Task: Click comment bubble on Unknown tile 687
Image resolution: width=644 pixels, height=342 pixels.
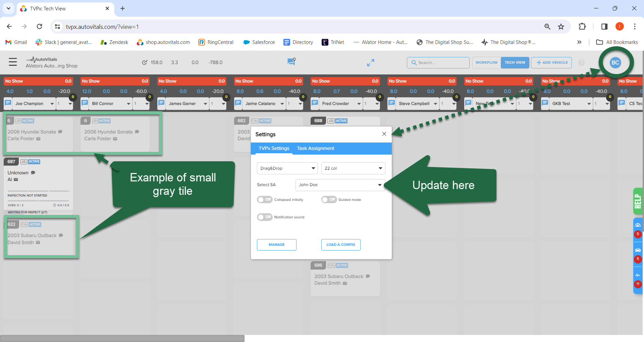Action: point(33,173)
